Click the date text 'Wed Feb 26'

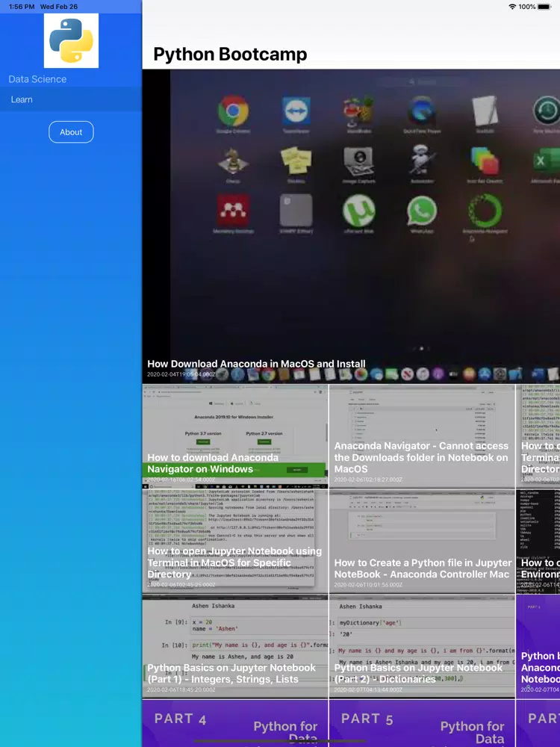point(59,7)
